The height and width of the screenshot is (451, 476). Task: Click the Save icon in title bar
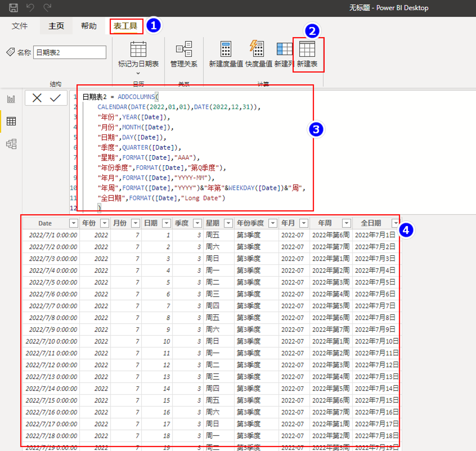pyautogui.click(x=14, y=8)
